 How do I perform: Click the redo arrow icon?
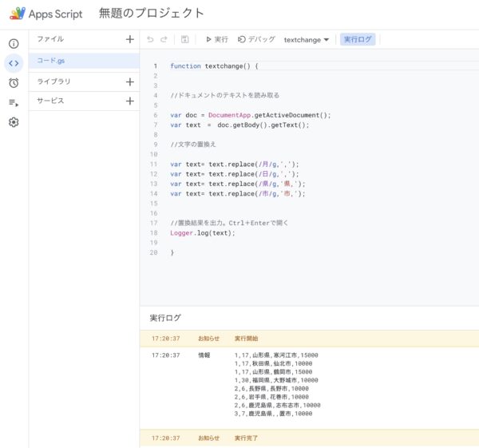point(164,39)
